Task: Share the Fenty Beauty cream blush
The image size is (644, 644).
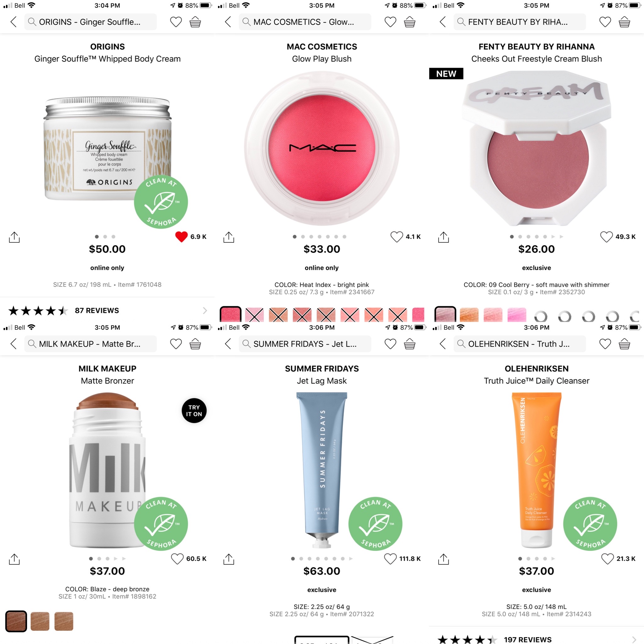Action: pos(443,237)
